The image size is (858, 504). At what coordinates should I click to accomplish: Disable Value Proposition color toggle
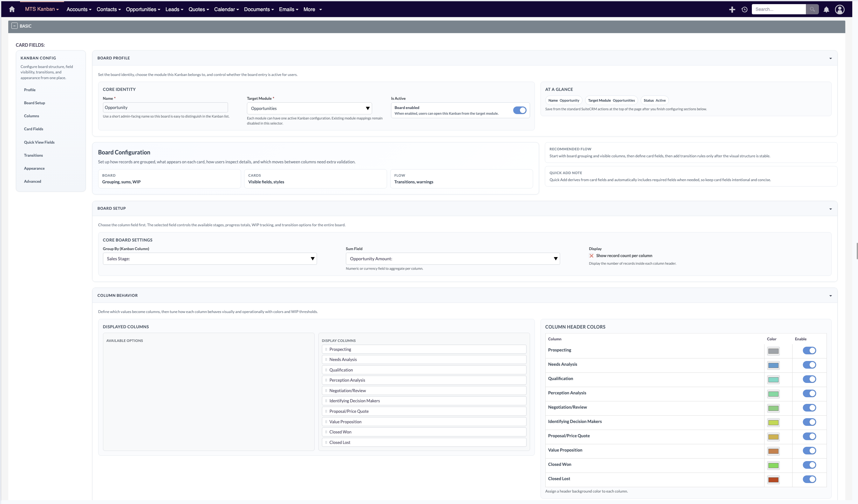coord(809,451)
